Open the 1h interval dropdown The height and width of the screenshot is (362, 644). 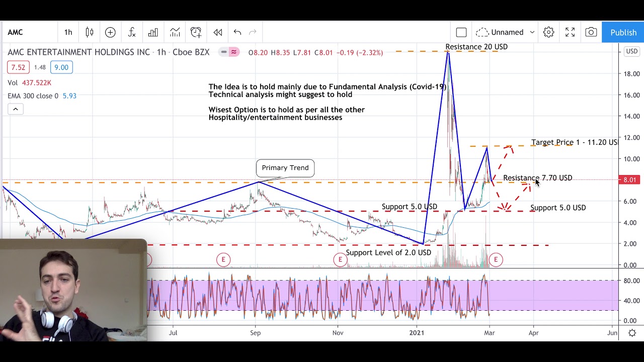68,32
